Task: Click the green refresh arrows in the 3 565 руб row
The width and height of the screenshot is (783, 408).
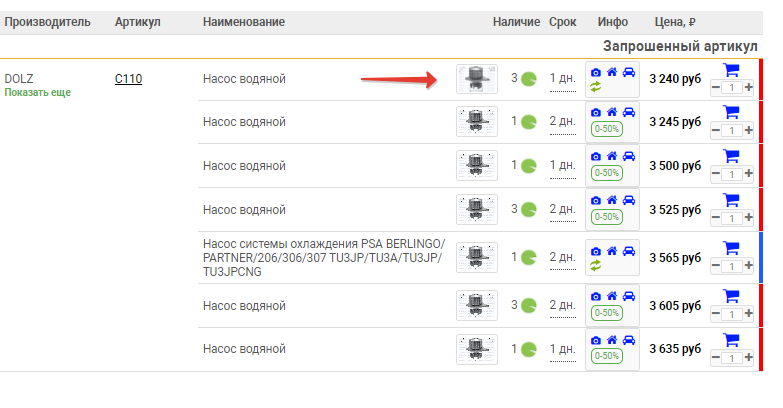Action: [596, 265]
